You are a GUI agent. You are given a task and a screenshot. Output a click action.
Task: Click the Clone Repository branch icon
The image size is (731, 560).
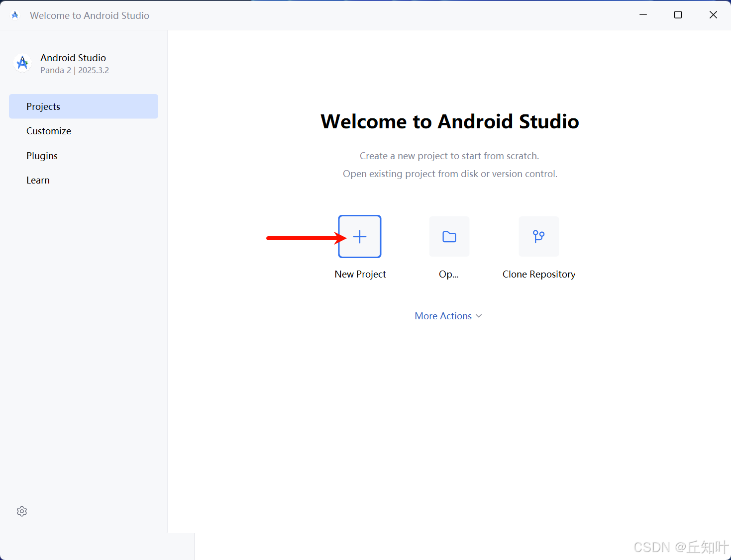pyautogui.click(x=539, y=237)
